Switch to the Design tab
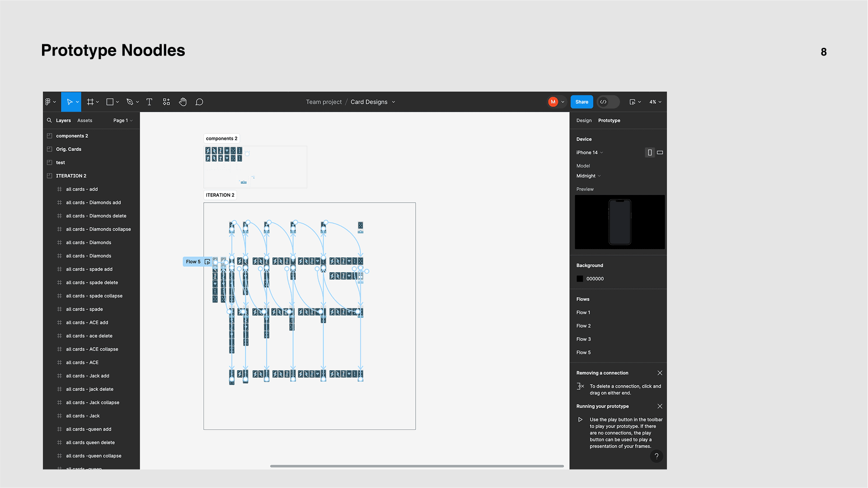868x488 pixels. 584,121
